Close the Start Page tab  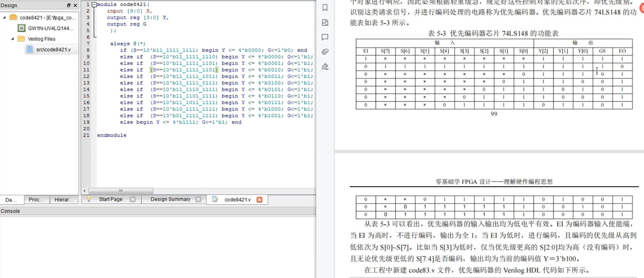coord(132,199)
